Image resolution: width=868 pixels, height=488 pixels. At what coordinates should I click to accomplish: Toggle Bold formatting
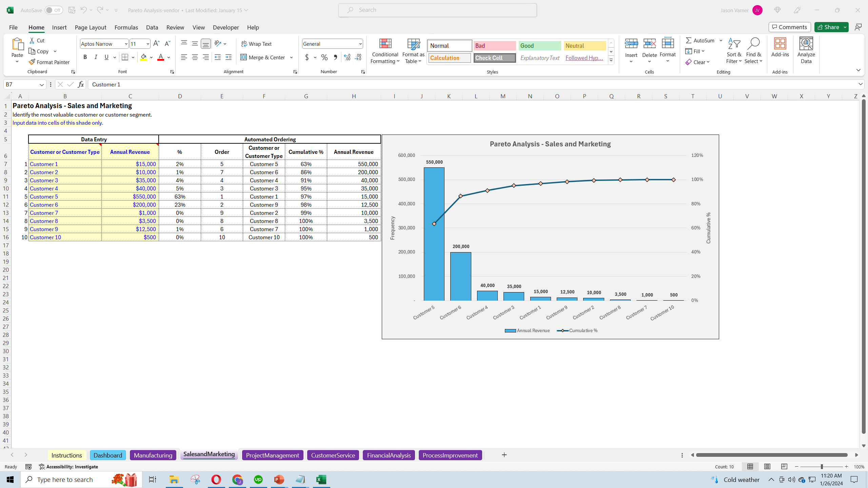pos(85,57)
